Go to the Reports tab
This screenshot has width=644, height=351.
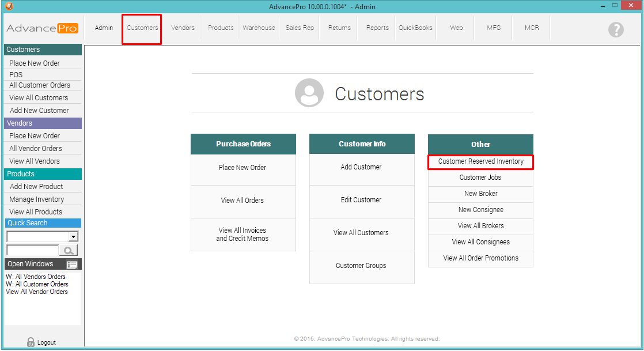pyautogui.click(x=377, y=28)
